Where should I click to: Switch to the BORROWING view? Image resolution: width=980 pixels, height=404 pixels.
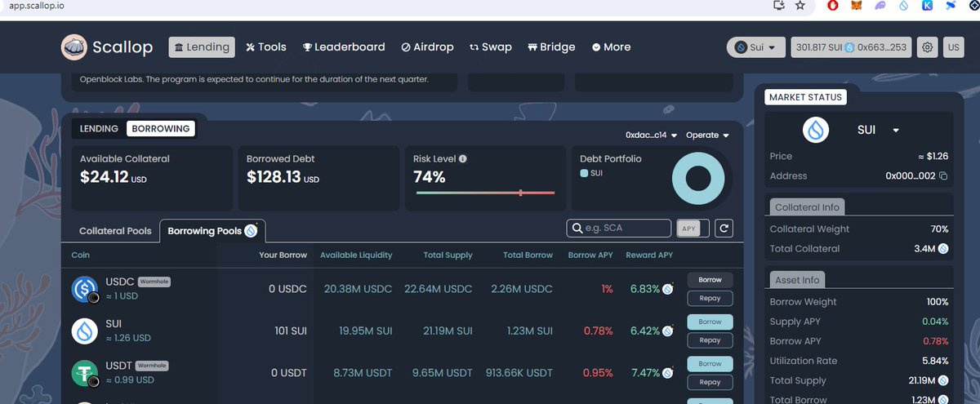click(x=161, y=129)
